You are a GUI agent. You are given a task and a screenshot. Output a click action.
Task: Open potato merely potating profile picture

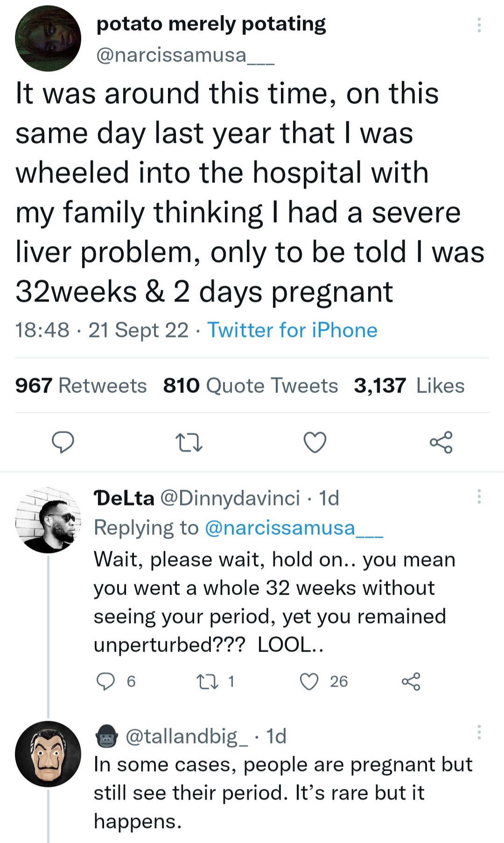[x=48, y=38]
